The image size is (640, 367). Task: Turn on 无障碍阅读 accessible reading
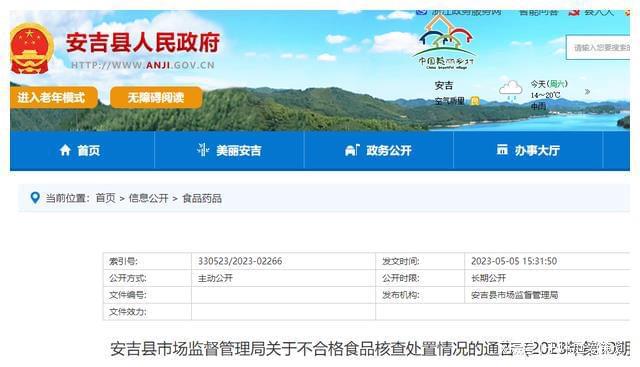(x=156, y=98)
